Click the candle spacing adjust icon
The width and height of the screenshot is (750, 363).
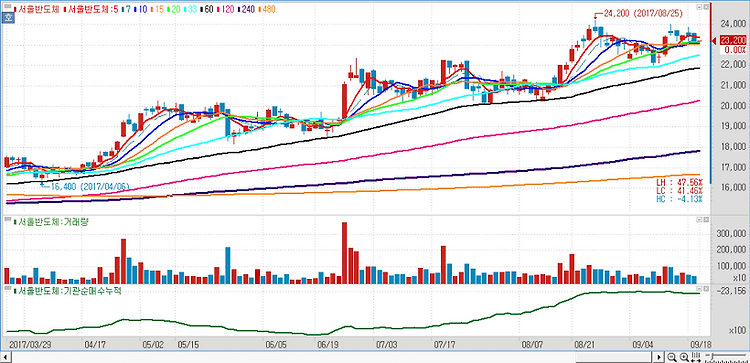pyautogui.click(x=696, y=357)
